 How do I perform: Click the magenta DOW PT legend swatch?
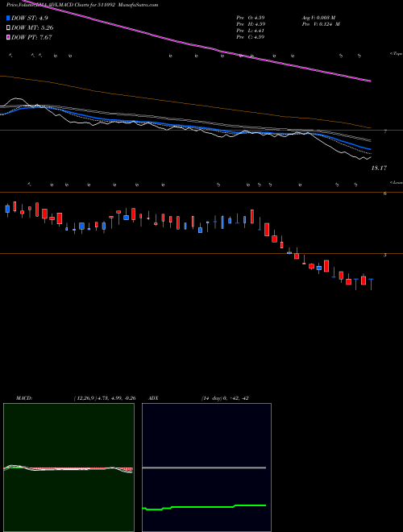[x=9, y=37]
